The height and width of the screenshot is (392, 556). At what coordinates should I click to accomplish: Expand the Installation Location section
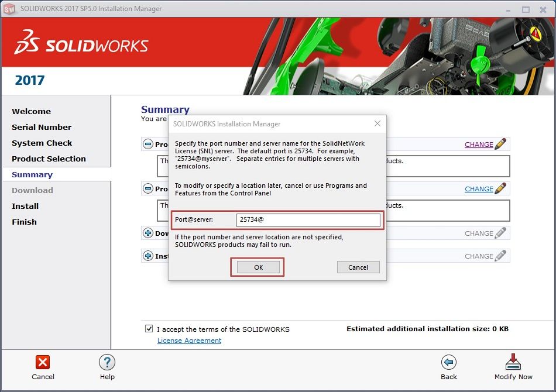148,256
